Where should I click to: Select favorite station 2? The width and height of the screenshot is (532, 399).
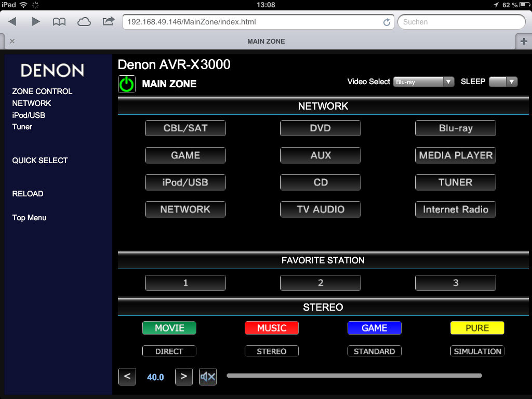pyautogui.click(x=321, y=283)
